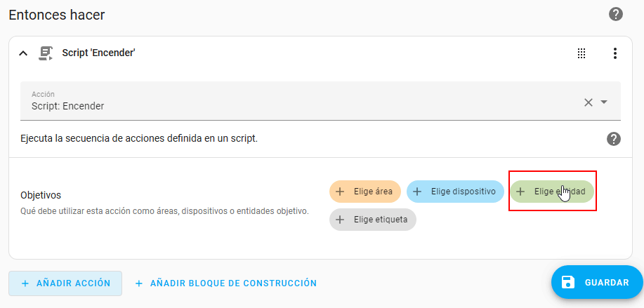
Task: Open the Acción dropdown arrow
Action: click(604, 102)
